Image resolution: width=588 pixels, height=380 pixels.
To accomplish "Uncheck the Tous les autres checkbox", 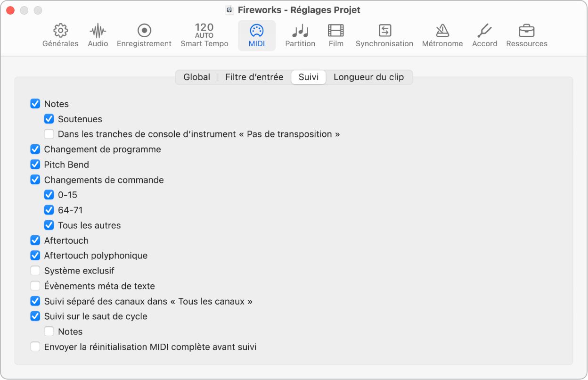I will (49, 225).
